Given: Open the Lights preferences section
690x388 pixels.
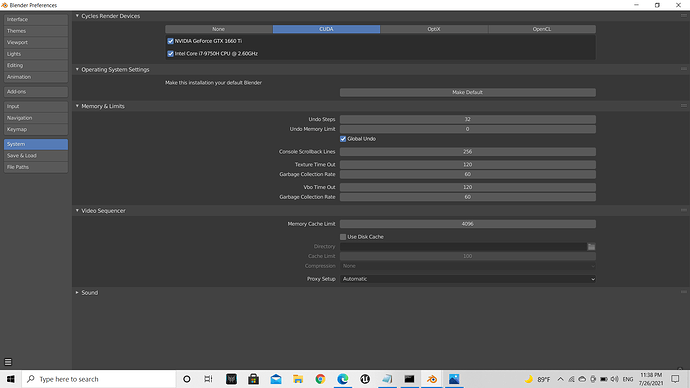Looking at the screenshot, I should tap(36, 54).
